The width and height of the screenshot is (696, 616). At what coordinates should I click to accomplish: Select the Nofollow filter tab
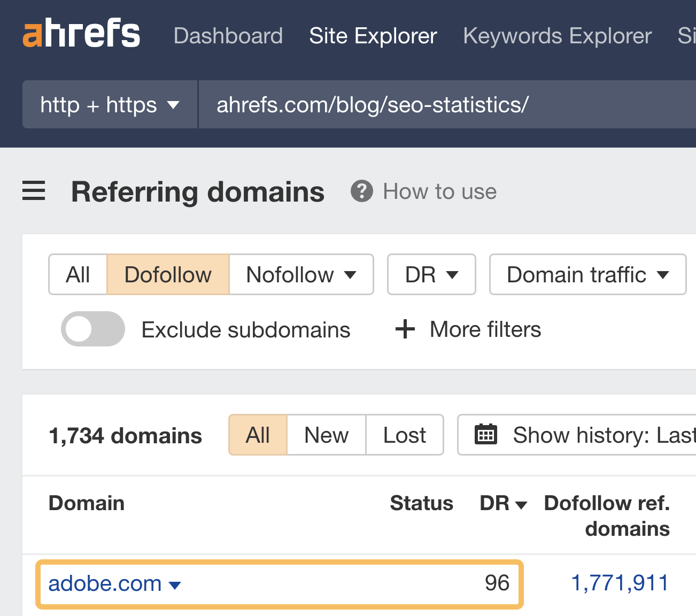(301, 274)
